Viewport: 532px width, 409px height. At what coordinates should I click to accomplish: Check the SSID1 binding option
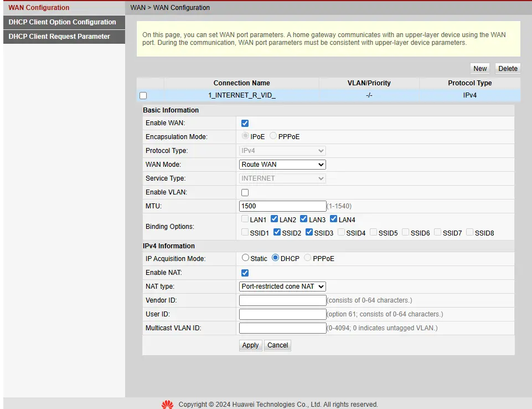245,232
